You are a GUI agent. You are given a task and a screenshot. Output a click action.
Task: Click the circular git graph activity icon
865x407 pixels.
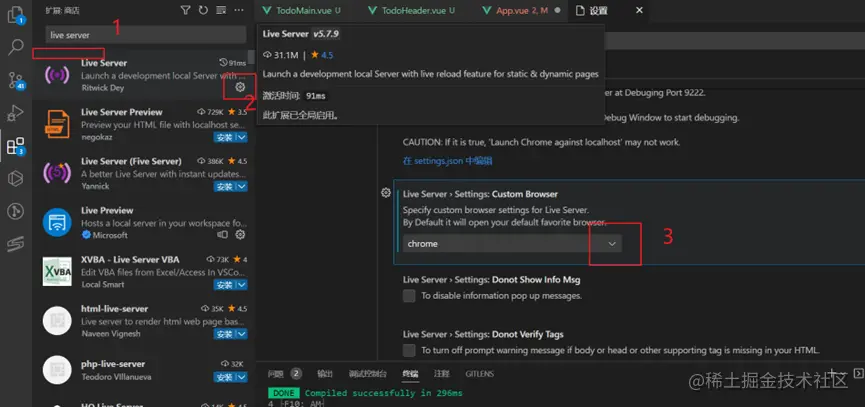pyautogui.click(x=15, y=211)
